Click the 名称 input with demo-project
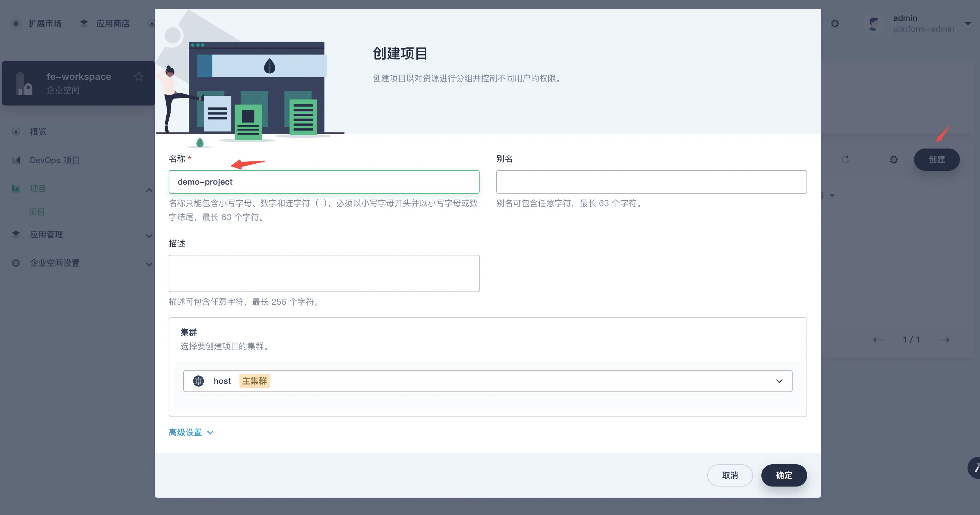The width and height of the screenshot is (980, 515). pos(324,182)
